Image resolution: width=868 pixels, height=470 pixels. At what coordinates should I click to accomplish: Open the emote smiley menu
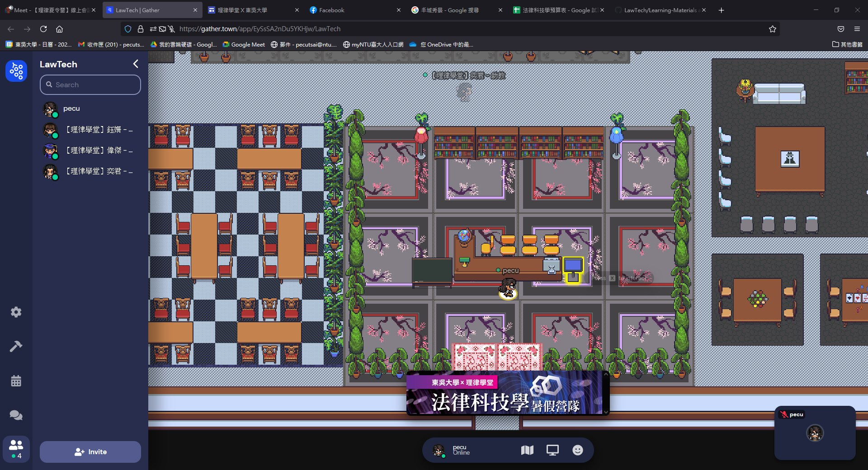(578, 450)
